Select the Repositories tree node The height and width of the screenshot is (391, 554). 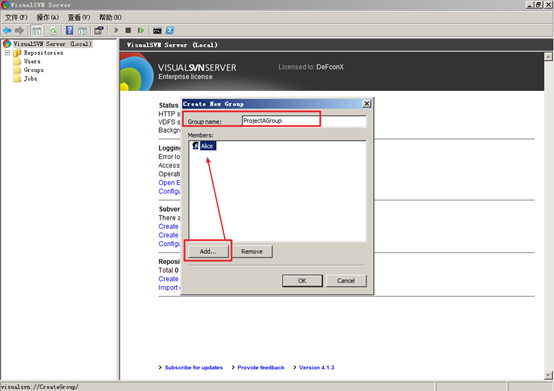click(43, 53)
